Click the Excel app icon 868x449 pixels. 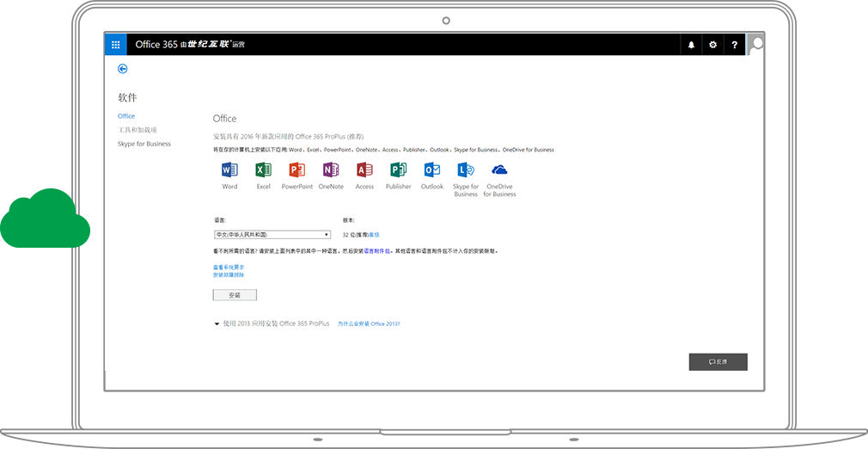coord(263,169)
